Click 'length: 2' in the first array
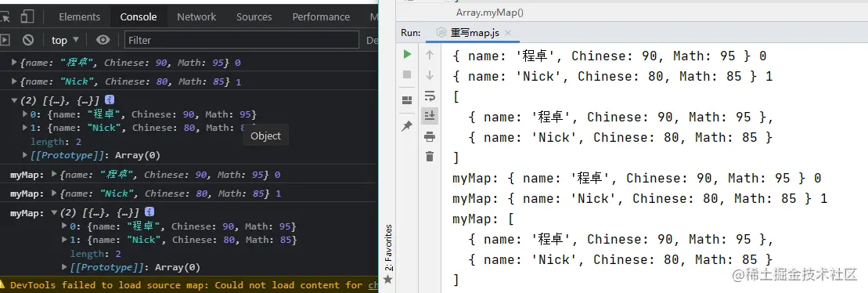This screenshot has height=293, width=868. point(56,142)
